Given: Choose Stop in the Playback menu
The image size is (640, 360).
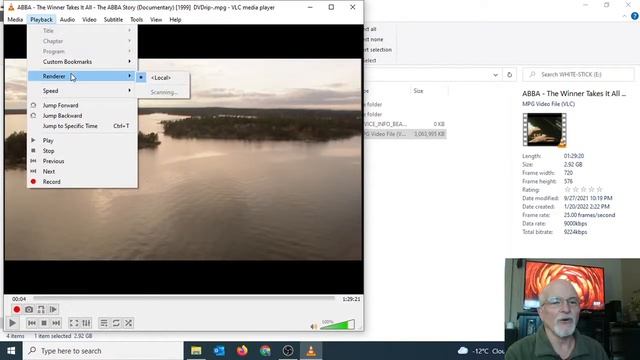Looking at the screenshot, I should 82,151.
